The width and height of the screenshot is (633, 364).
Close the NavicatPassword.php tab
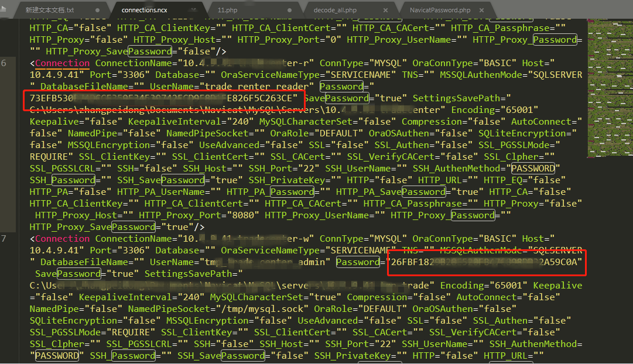click(x=481, y=10)
